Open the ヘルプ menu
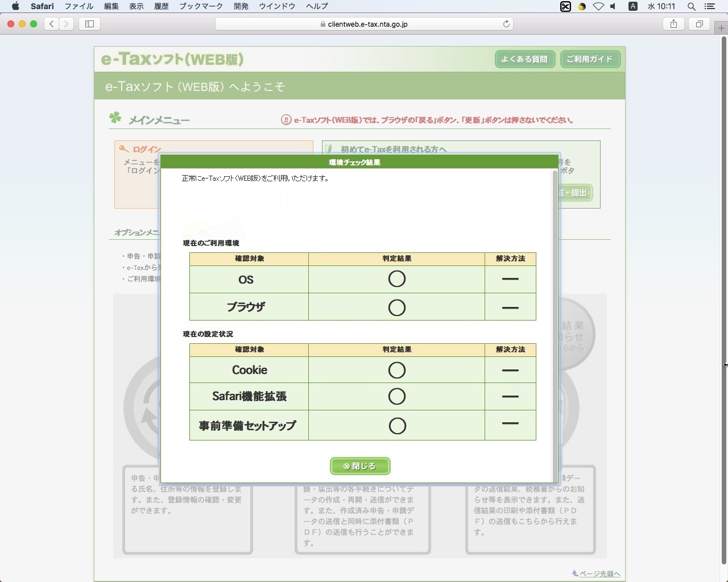The height and width of the screenshot is (582, 728). point(317,6)
